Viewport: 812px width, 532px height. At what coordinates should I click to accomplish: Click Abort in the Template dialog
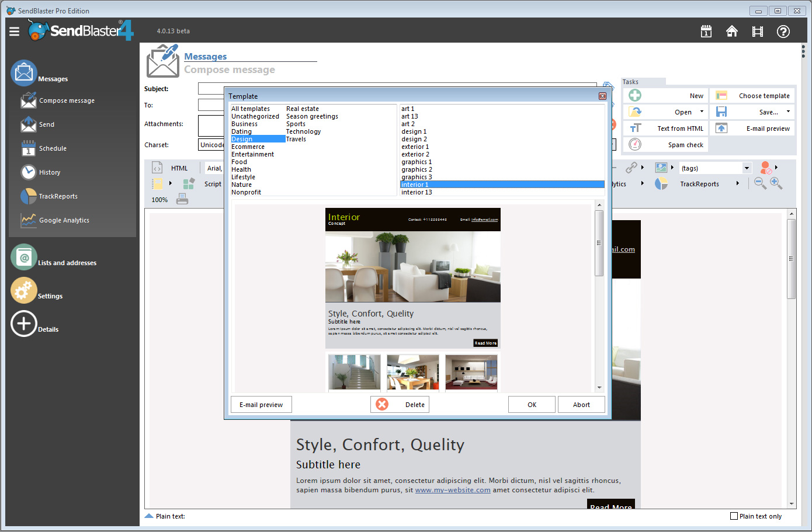[581, 405]
